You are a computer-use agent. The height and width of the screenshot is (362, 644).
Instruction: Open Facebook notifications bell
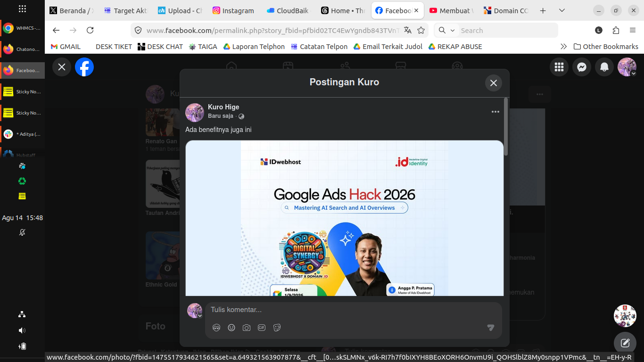[604, 67]
